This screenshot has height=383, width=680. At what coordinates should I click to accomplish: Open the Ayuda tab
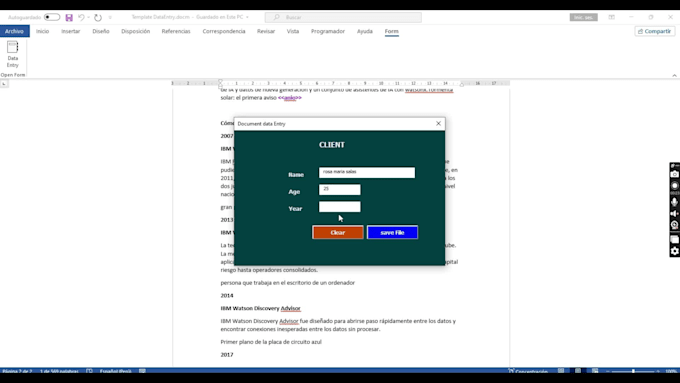point(365,31)
